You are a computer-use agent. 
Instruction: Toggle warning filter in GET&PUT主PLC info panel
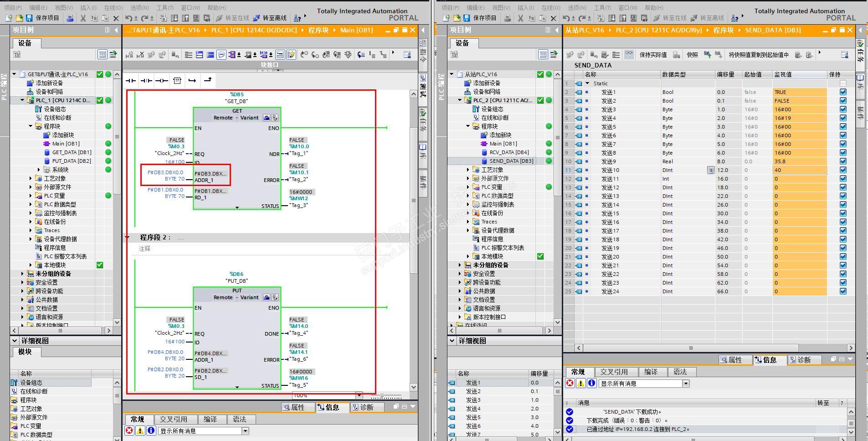[x=140, y=431]
